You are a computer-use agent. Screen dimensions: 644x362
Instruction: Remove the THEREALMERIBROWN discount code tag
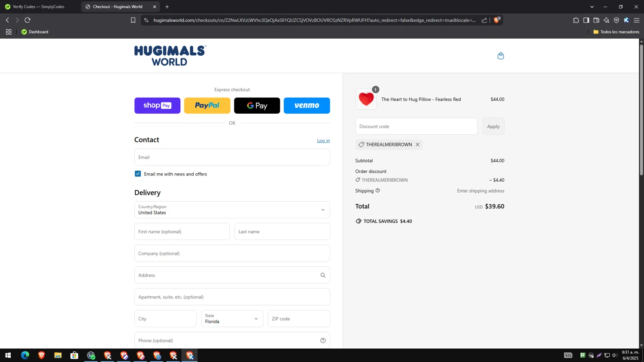417,145
